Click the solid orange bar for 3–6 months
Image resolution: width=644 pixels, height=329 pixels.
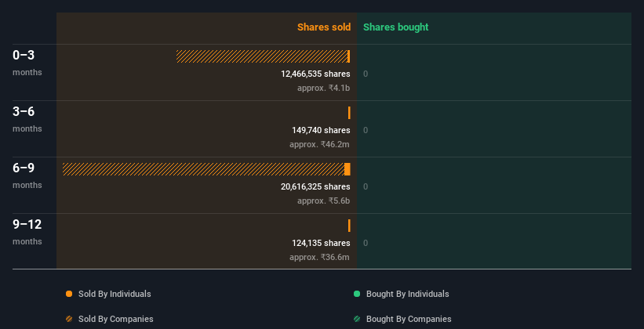pyautogui.click(x=349, y=113)
